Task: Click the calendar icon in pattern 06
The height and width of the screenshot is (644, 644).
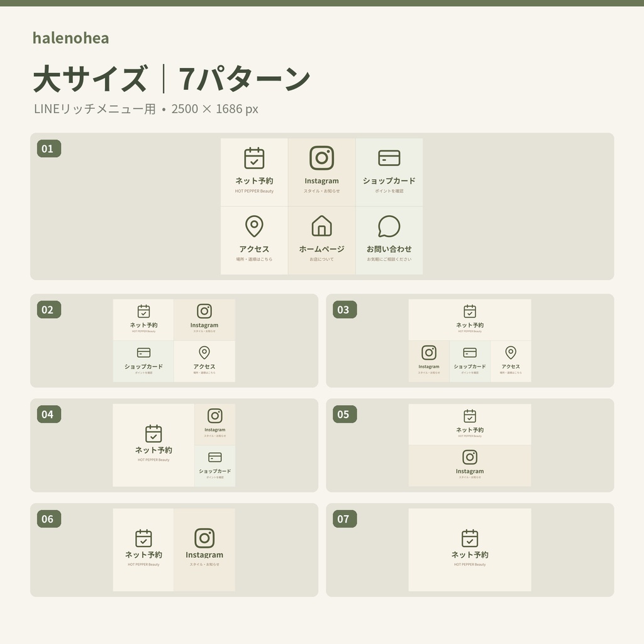Action: coord(144,538)
